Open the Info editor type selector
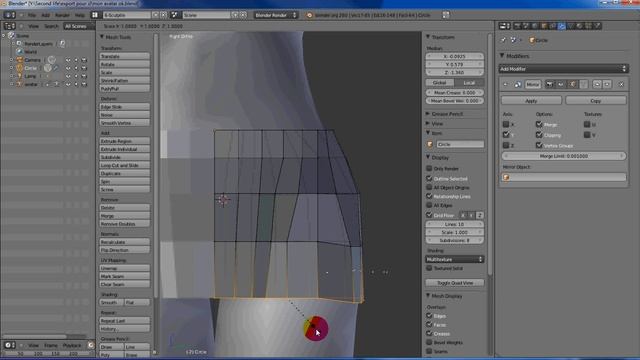 coord(9,15)
